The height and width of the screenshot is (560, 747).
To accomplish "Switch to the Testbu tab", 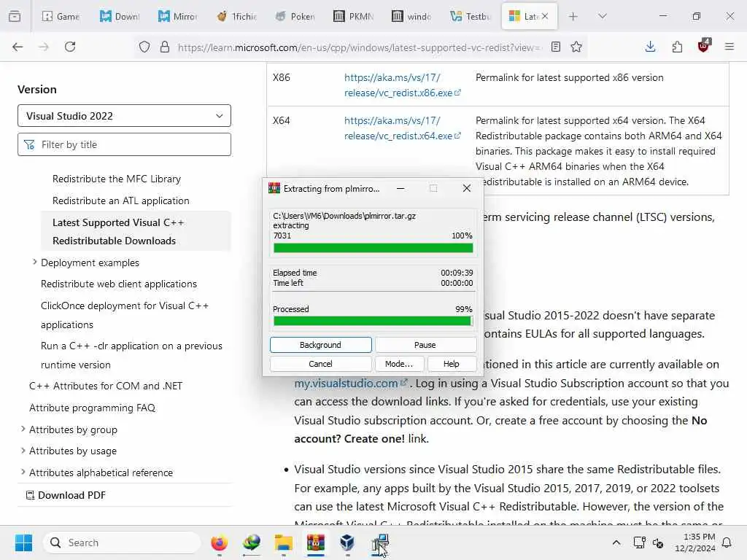I will (470, 16).
